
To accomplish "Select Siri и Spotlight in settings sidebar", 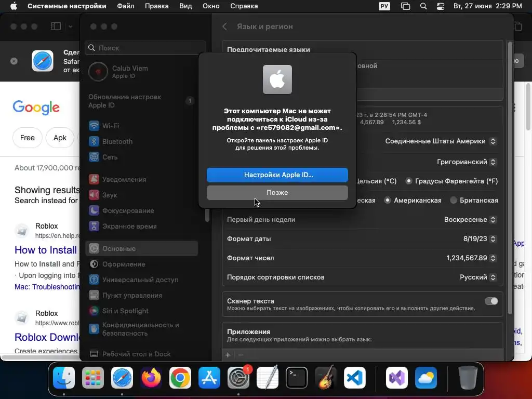I will click(x=141, y=311).
